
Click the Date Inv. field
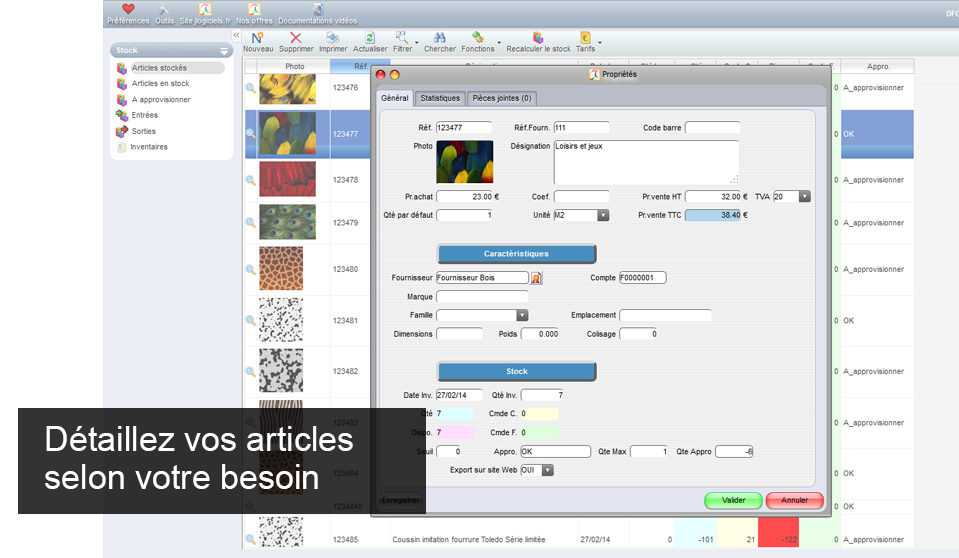click(459, 395)
